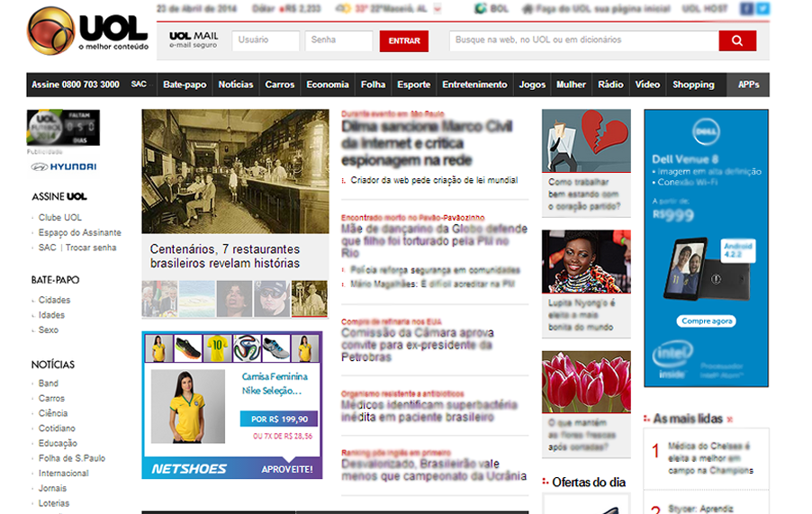Click Assine 0800 703 3000 link

76,85
